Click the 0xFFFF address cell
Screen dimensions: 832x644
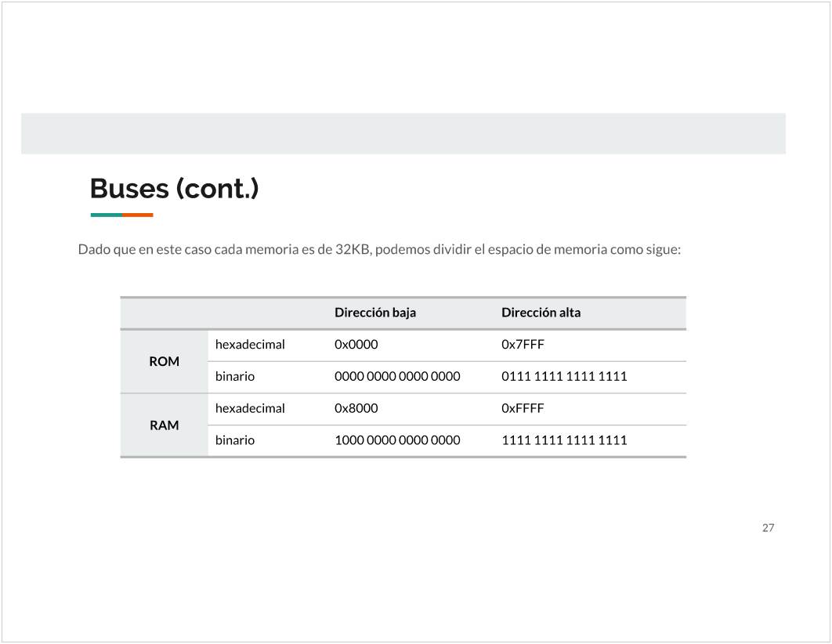pyautogui.click(x=523, y=409)
